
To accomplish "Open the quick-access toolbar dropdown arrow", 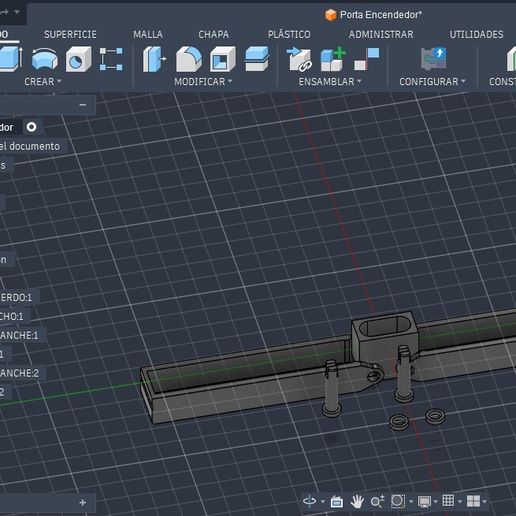I will pos(17,12).
